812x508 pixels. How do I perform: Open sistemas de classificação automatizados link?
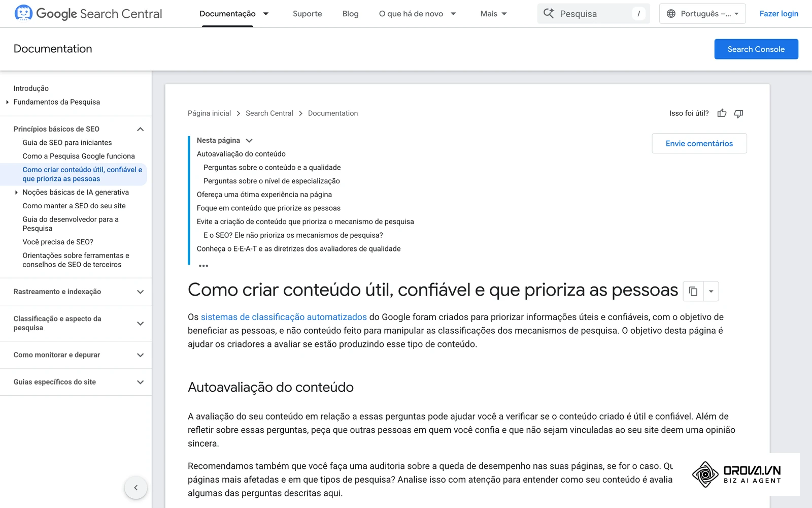pyautogui.click(x=284, y=317)
